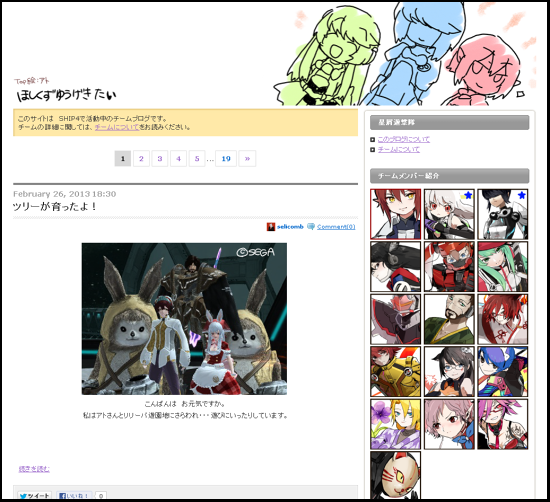This screenshot has width=550, height=502.
Task: Click the selicomb author avatar icon
Action: 271,227
